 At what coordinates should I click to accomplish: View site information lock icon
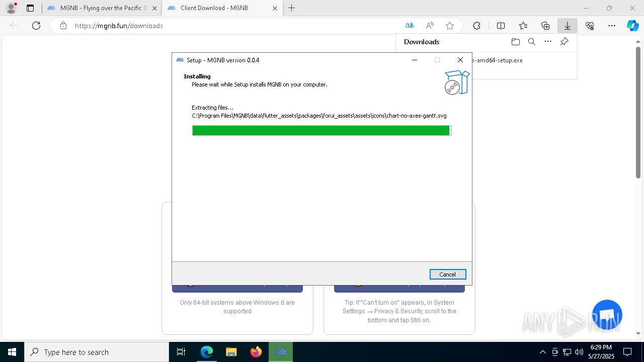pos(63,26)
